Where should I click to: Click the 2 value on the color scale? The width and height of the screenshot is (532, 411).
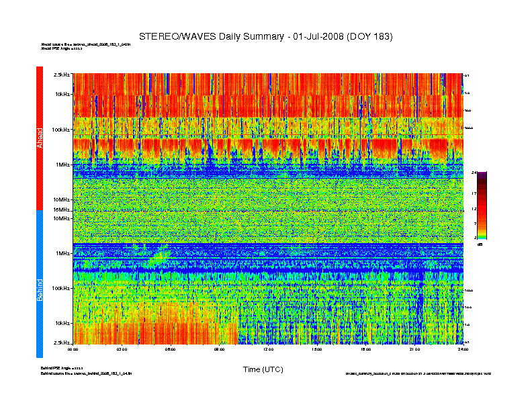475,238
